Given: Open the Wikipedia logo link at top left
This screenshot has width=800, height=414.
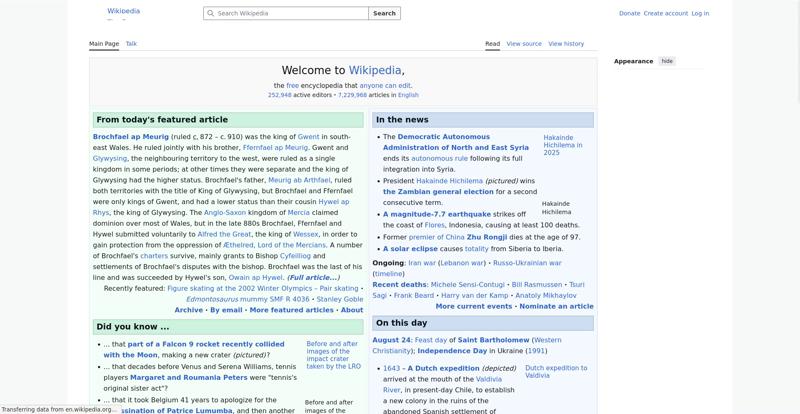Looking at the screenshot, I should (x=123, y=11).
